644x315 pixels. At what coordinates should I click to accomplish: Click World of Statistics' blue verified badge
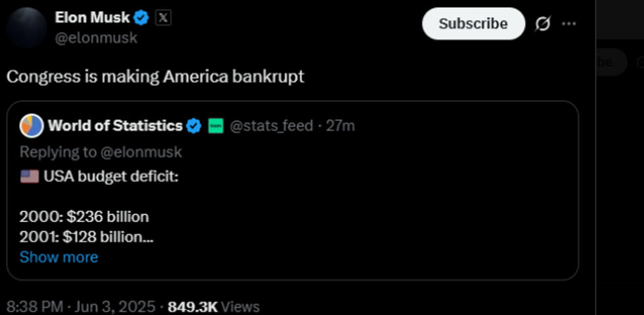pyautogui.click(x=194, y=126)
